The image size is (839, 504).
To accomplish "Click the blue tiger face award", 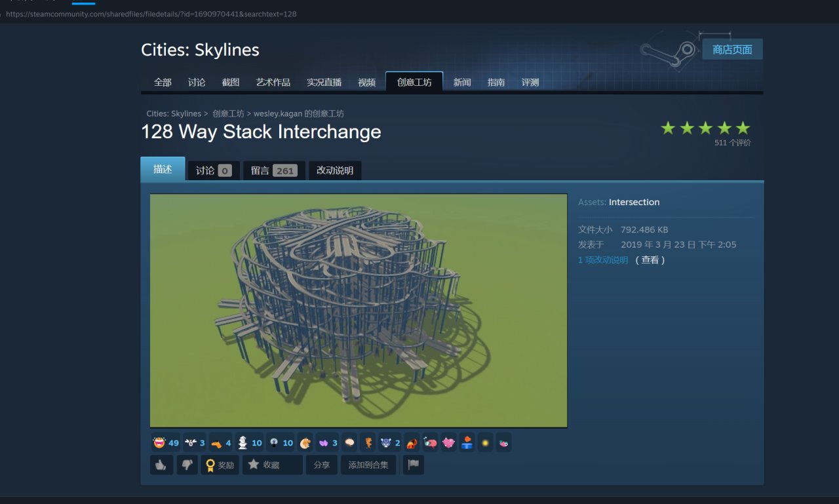I will coord(390,442).
